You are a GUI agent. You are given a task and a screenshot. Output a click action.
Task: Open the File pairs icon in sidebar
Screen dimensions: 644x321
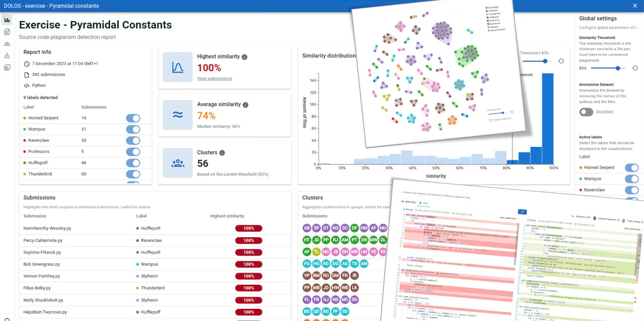pyautogui.click(x=7, y=67)
